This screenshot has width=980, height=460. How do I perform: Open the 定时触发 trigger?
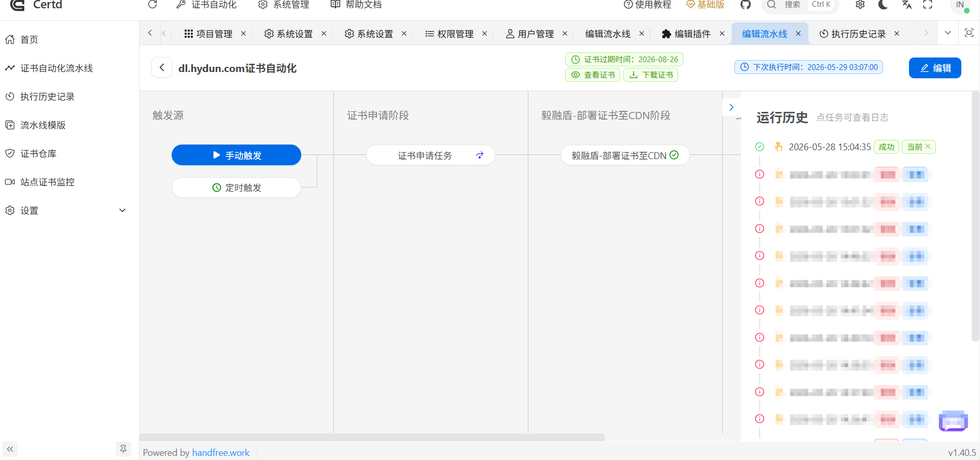pyautogui.click(x=236, y=188)
